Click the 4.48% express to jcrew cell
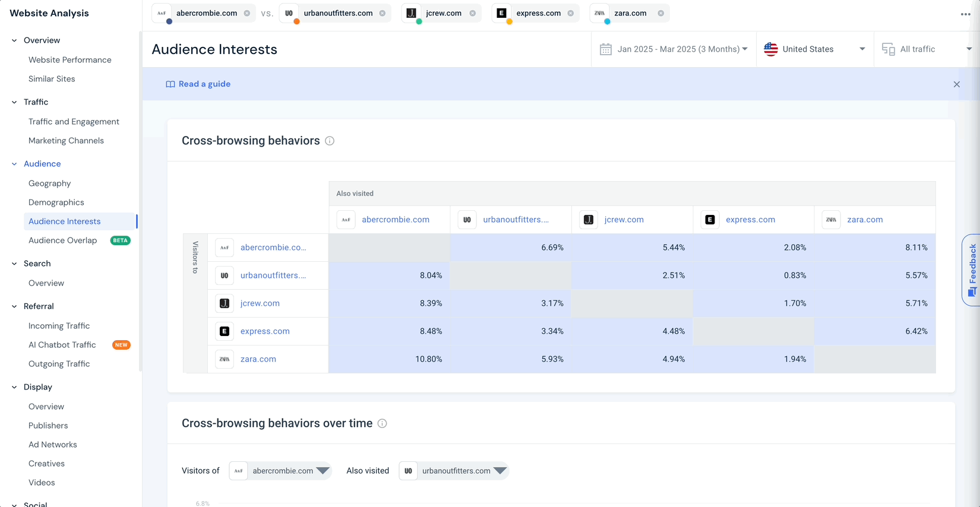 point(632,331)
